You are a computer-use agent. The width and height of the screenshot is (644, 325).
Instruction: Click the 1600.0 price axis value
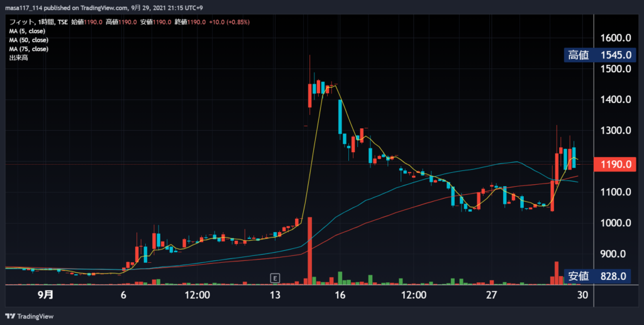tap(616, 38)
